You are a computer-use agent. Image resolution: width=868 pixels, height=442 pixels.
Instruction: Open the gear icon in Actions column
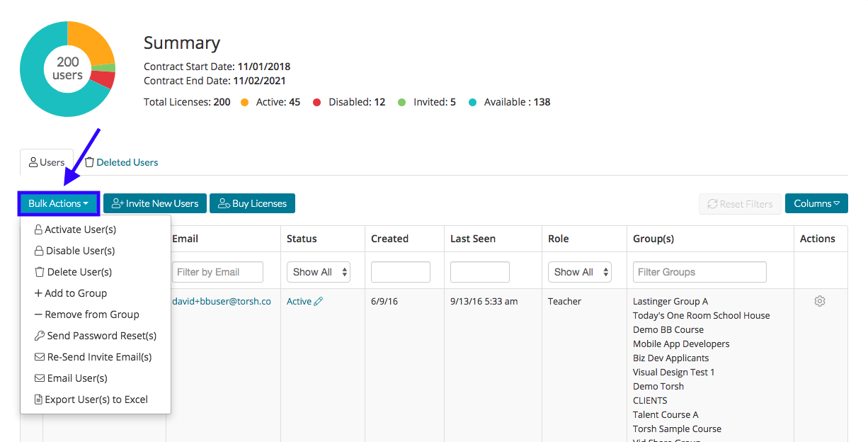point(820,301)
